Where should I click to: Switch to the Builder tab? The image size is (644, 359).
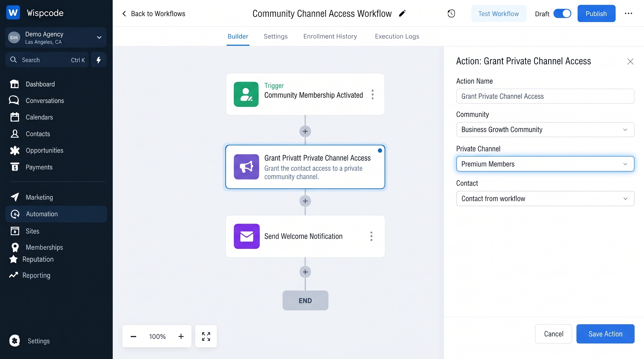tap(238, 36)
